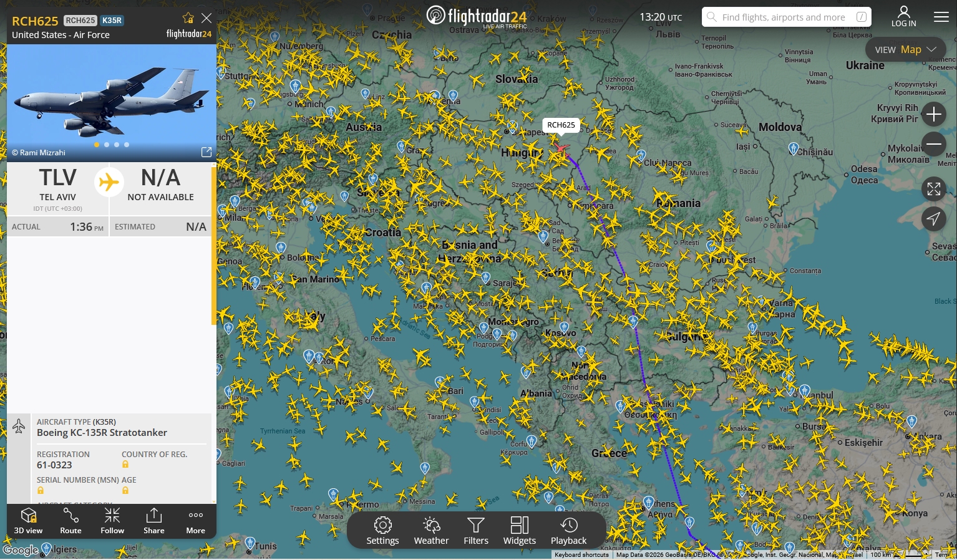Click United States - Air Force operator name
Screen dimensions: 957x560
pos(61,35)
